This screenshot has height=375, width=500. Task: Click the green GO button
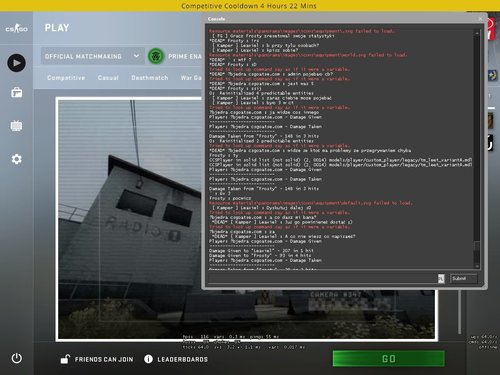(389, 359)
